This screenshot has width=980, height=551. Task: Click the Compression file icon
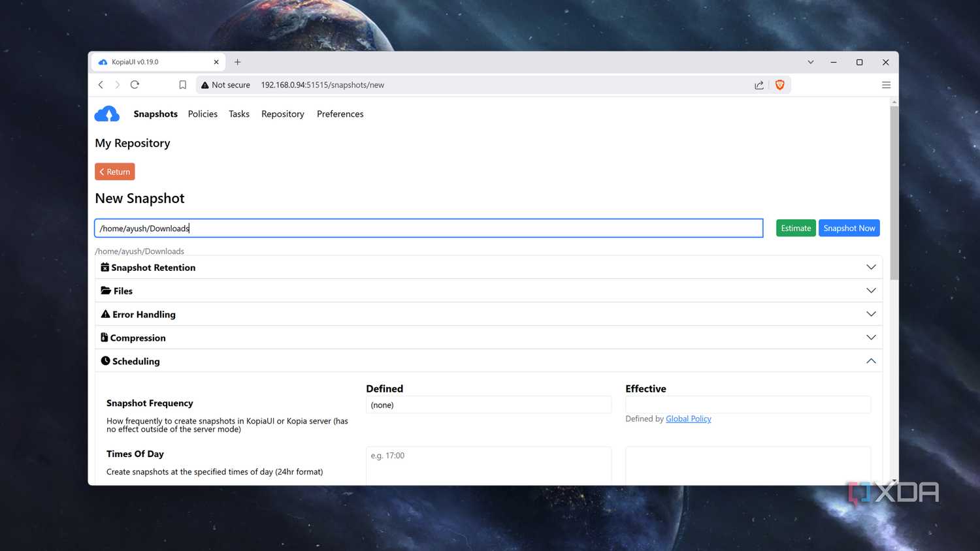105,338
